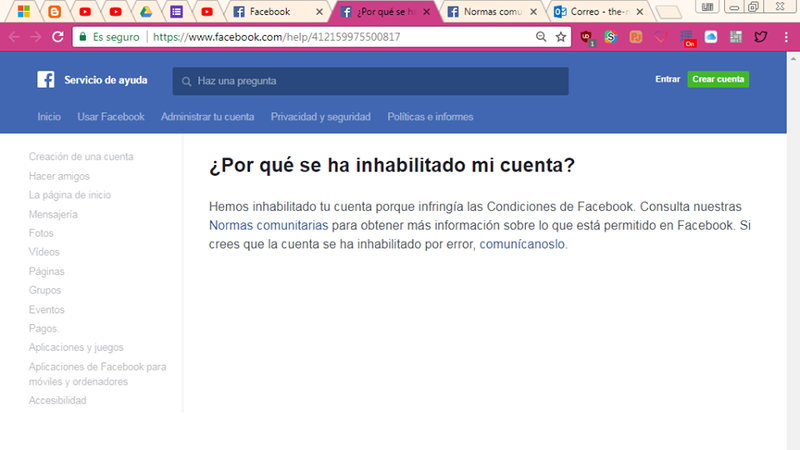Open Creación de una cuenta sidebar link
Viewport: 800px width, 450px height.
tap(81, 157)
